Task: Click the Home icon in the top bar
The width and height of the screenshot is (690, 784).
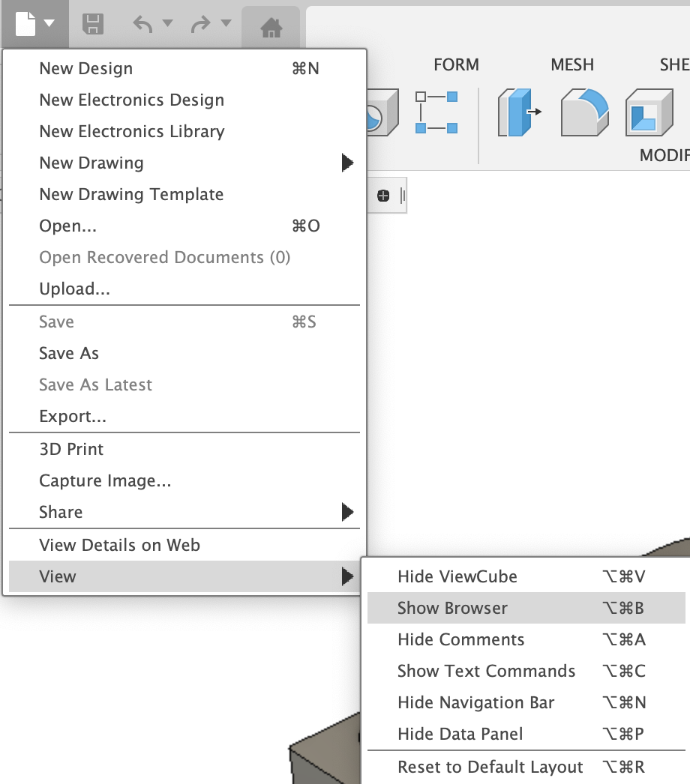Action: click(x=271, y=28)
